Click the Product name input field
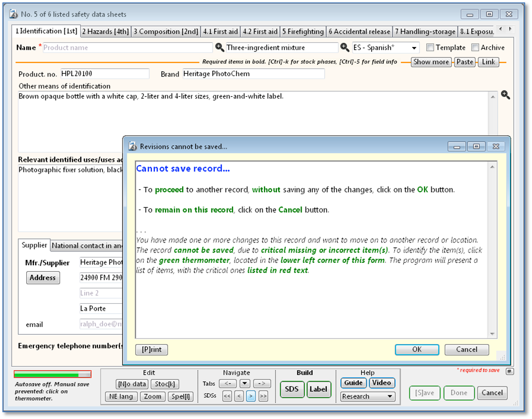 click(128, 48)
